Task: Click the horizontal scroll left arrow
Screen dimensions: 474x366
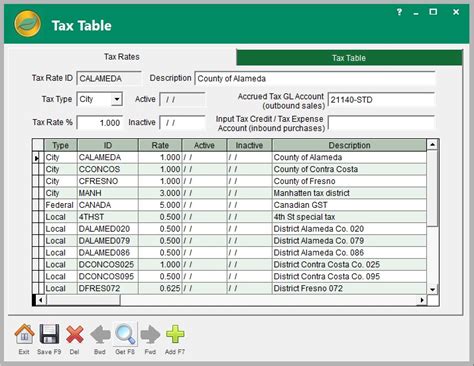Action: click(x=41, y=300)
